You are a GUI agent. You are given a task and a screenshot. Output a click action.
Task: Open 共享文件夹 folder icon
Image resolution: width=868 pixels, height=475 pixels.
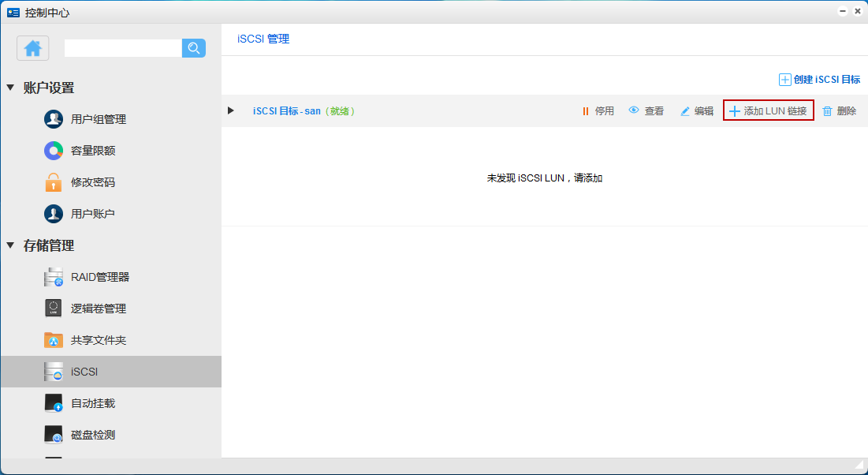tap(54, 340)
